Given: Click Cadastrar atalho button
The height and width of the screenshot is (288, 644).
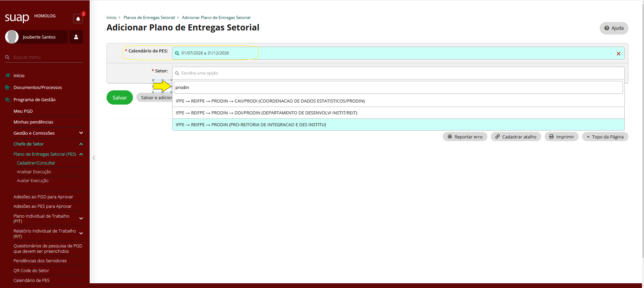Looking at the screenshot, I should pyautogui.click(x=516, y=137).
